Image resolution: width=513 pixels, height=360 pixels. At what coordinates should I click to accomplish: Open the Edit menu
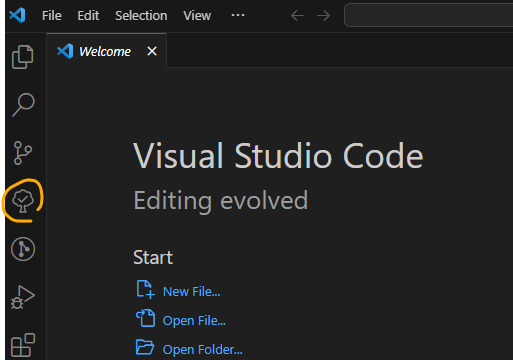tap(88, 15)
